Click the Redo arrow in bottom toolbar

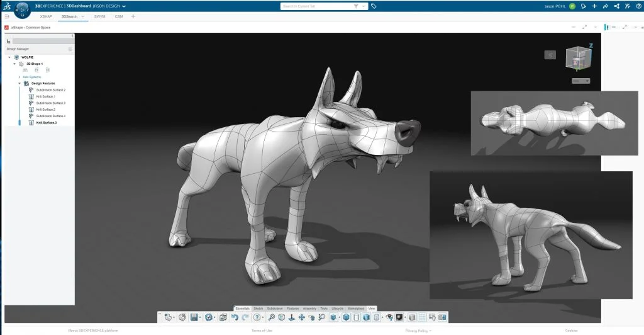245,317
